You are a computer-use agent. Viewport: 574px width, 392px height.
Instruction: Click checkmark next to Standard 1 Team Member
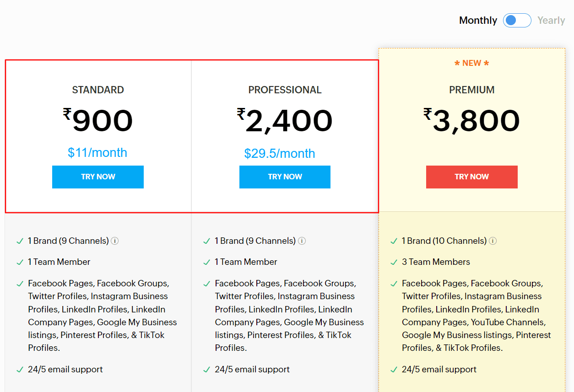(x=20, y=262)
